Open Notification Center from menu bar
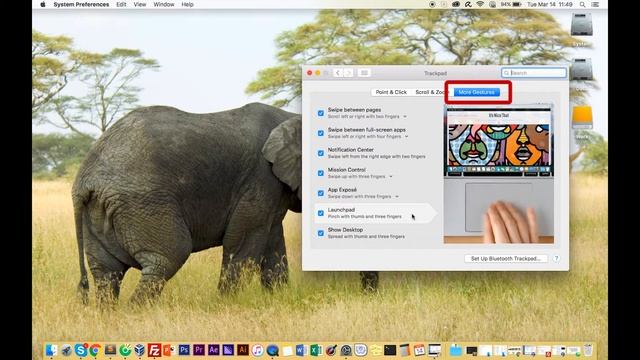The width and height of the screenshot is (640, 360). 595,4
